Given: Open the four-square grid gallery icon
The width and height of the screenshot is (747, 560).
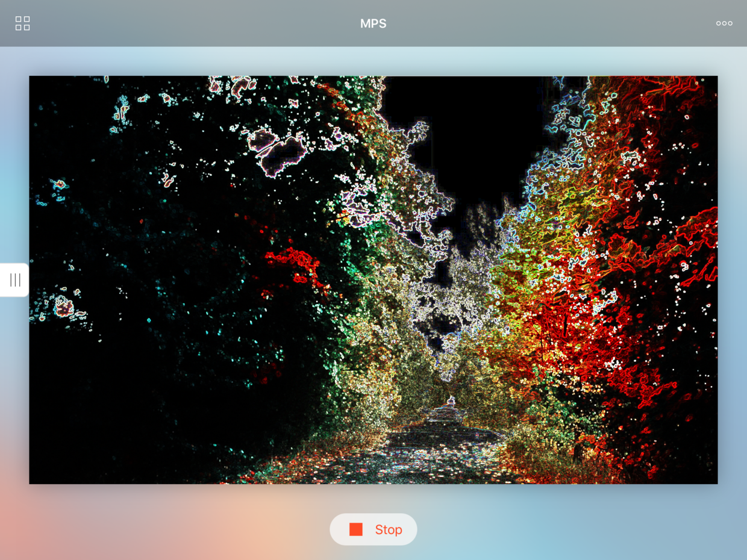Looking at the screenshot, I should pos(22,23).
